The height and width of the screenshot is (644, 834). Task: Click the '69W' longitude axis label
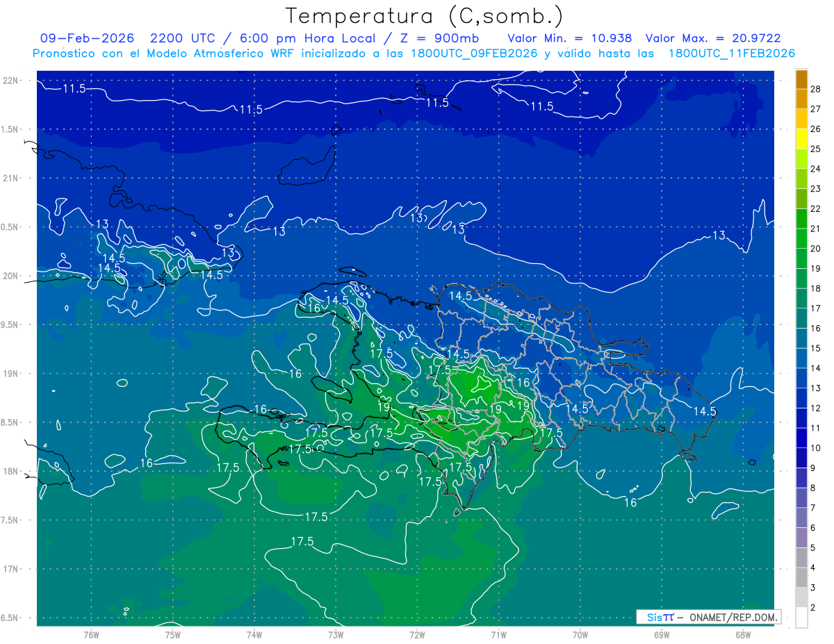point(662,634)
